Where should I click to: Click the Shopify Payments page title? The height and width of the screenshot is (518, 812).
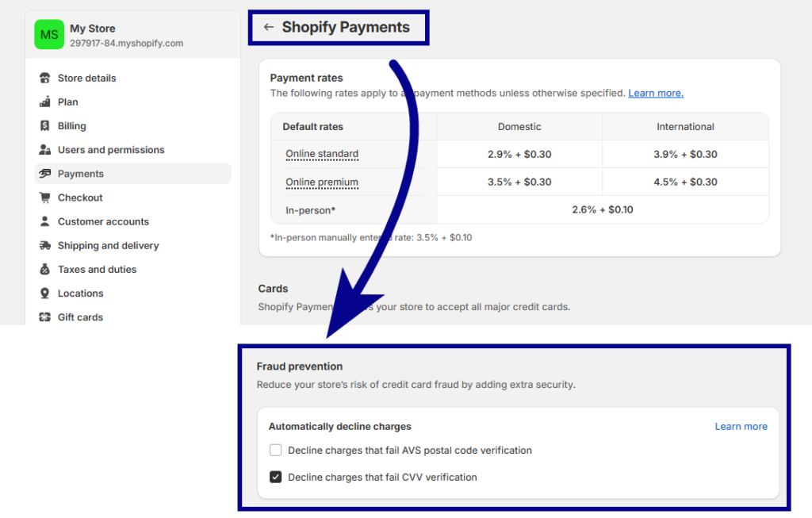346,27
